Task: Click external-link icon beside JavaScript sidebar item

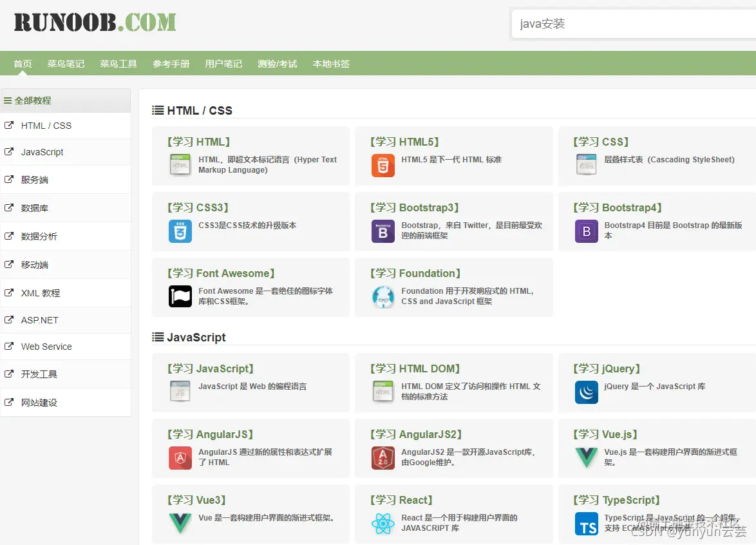Action: tap(8, 151)
